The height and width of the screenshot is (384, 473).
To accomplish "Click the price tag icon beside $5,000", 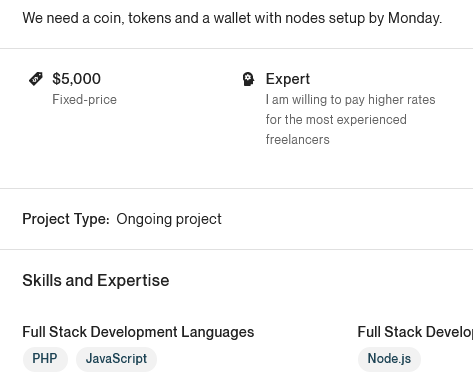I will (36, 79).
